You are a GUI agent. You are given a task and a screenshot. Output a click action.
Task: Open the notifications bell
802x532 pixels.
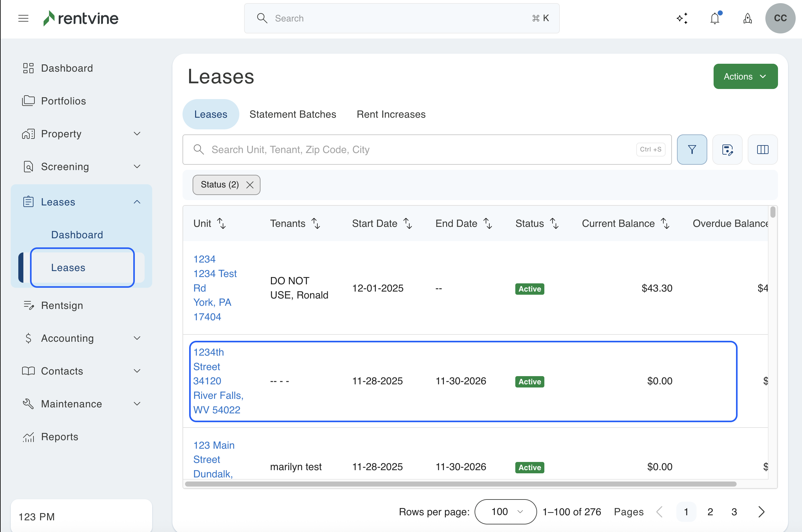pyautogui.click(x=715, y=18)
